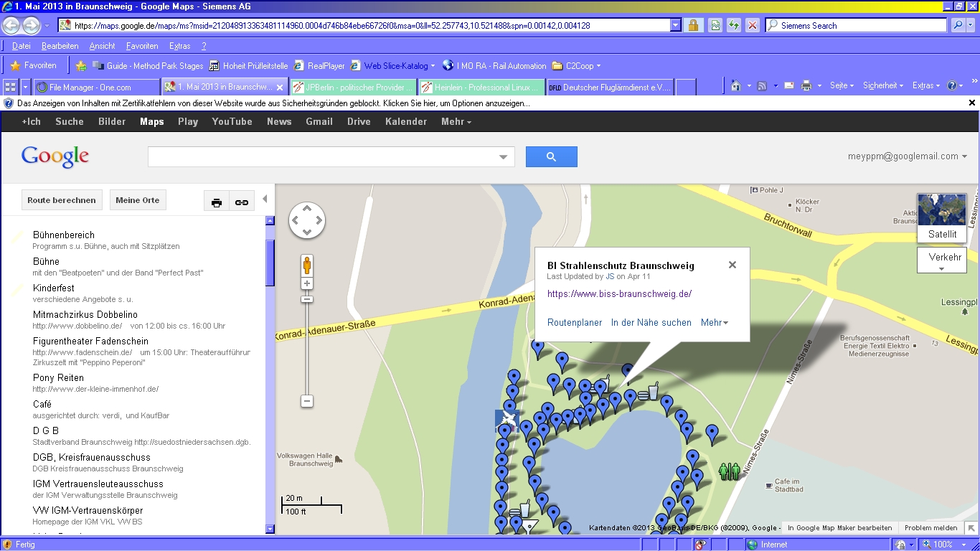Click the map pan navigation control

[307, 220]
